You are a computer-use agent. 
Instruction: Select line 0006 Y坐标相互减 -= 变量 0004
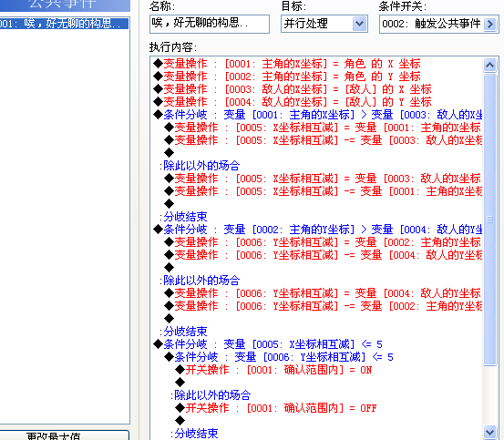point(323,255)
